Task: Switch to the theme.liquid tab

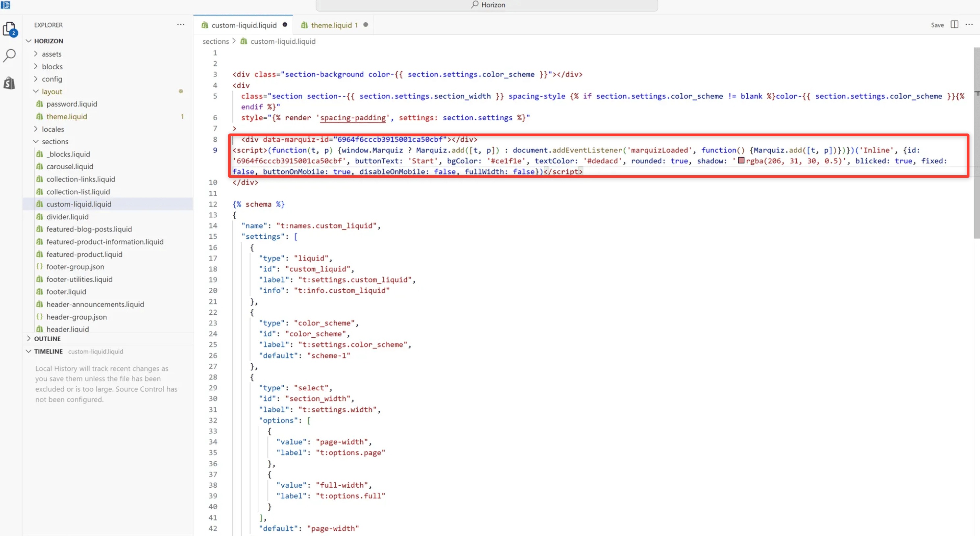Action: coord(331,25)
